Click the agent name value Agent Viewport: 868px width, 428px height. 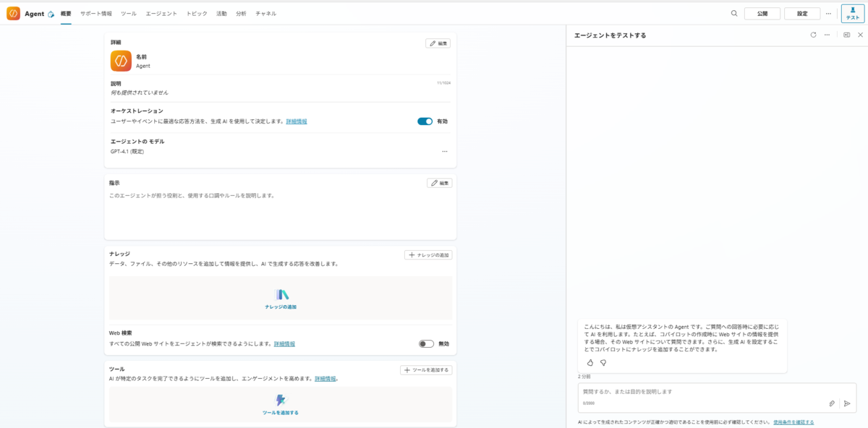click(x=143, y=66)
